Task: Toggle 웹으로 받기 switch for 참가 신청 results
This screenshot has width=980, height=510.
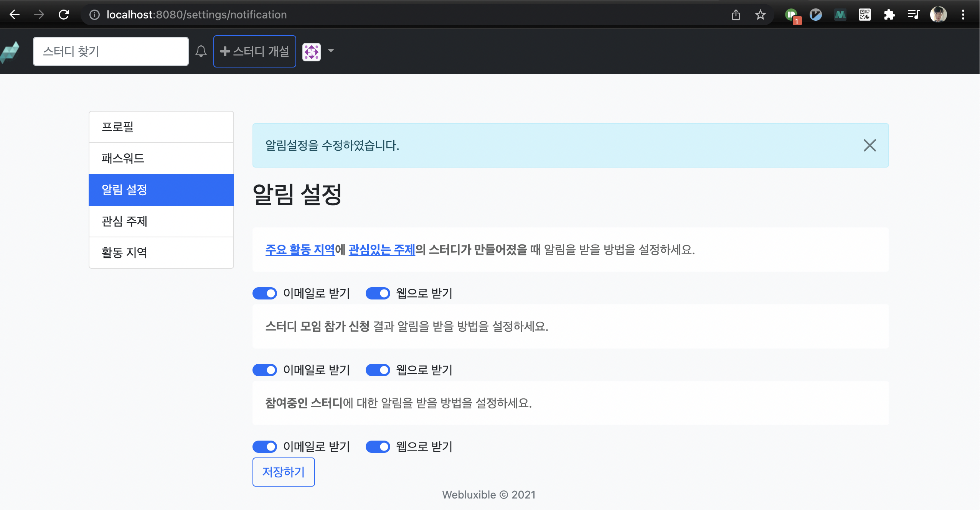Action: point(378,370)
